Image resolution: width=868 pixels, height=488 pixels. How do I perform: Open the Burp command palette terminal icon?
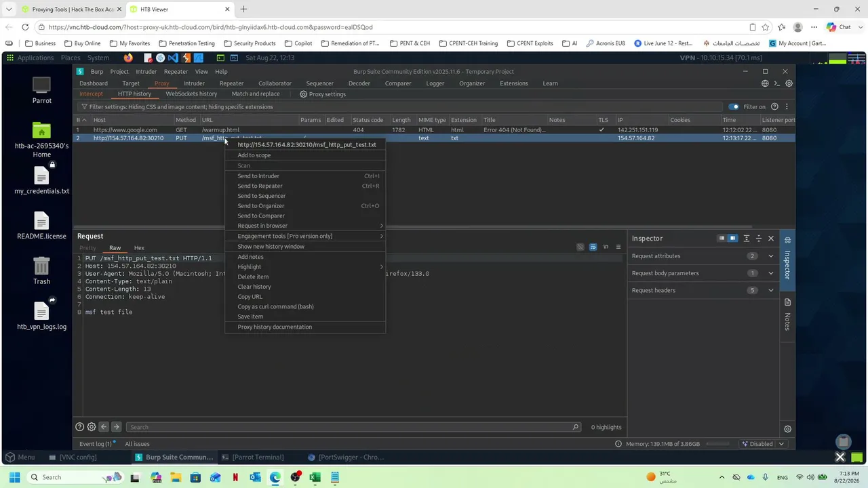click(x=777, y=83)
